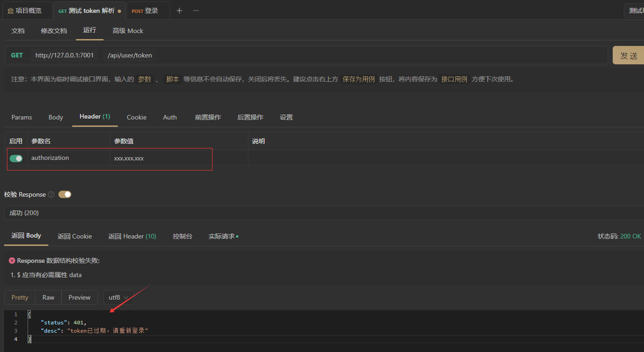
Task: Open the 高级 Mock tab
Action: click(x=127, y=31)
